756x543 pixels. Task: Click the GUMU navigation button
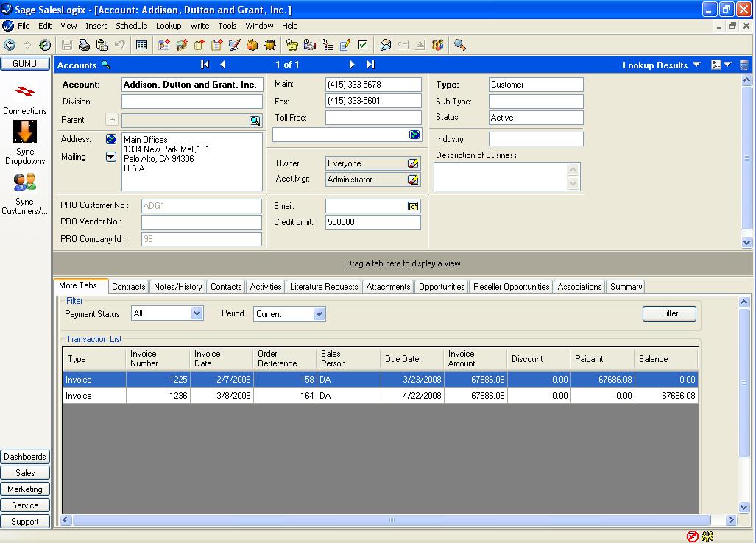pos(24,63)
